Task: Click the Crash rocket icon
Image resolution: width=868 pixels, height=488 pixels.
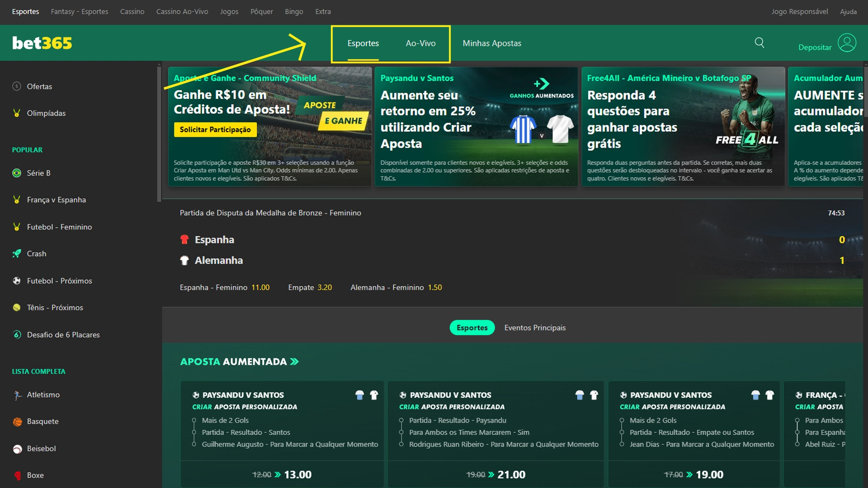Action: pos(17,253)
